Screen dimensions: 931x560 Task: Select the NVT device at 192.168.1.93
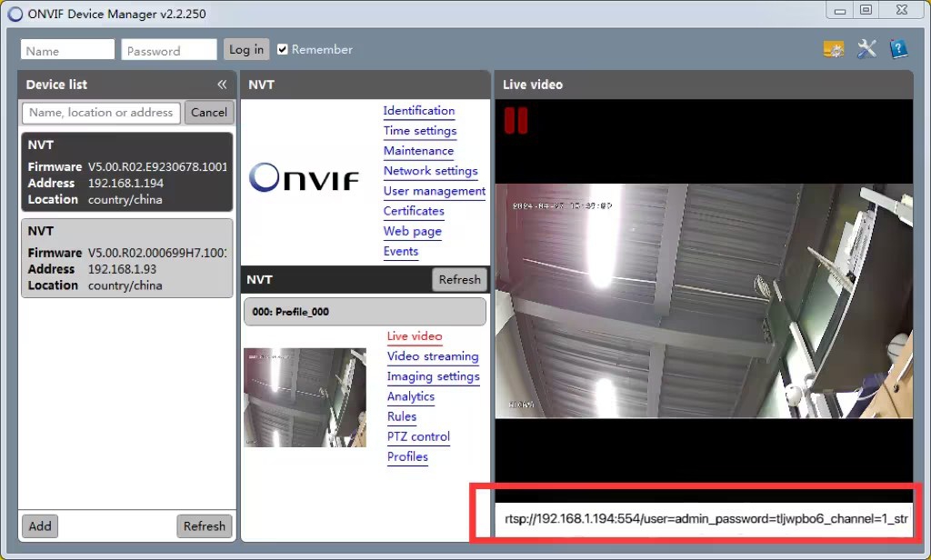127,258
